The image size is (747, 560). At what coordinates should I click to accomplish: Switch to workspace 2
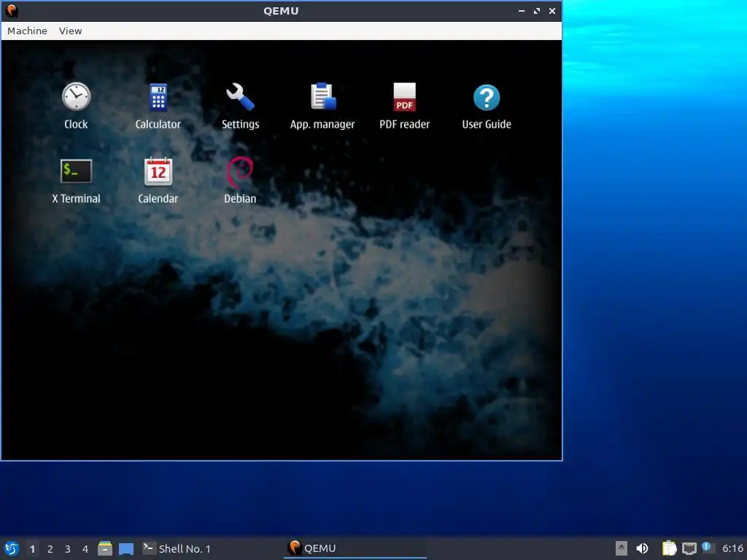click(50, 549)
